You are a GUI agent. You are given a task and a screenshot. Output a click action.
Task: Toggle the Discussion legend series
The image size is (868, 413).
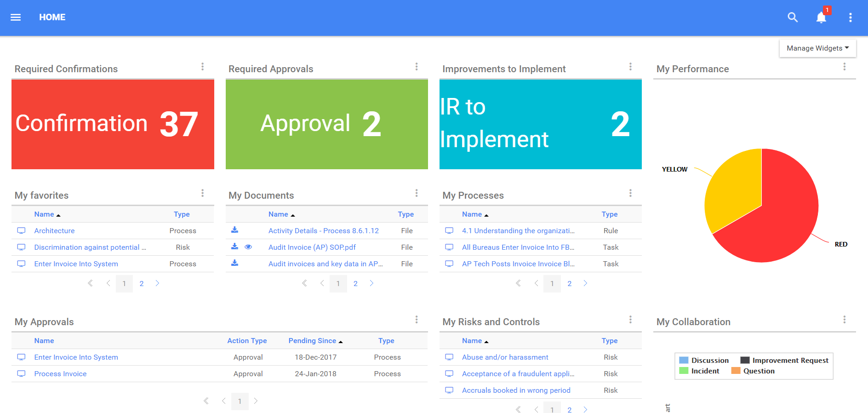tap(704, 361)
